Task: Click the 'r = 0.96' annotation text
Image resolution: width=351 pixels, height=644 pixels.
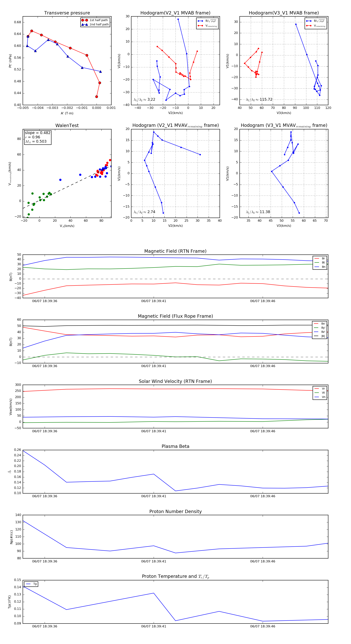Action: click(x=33, y=137)
